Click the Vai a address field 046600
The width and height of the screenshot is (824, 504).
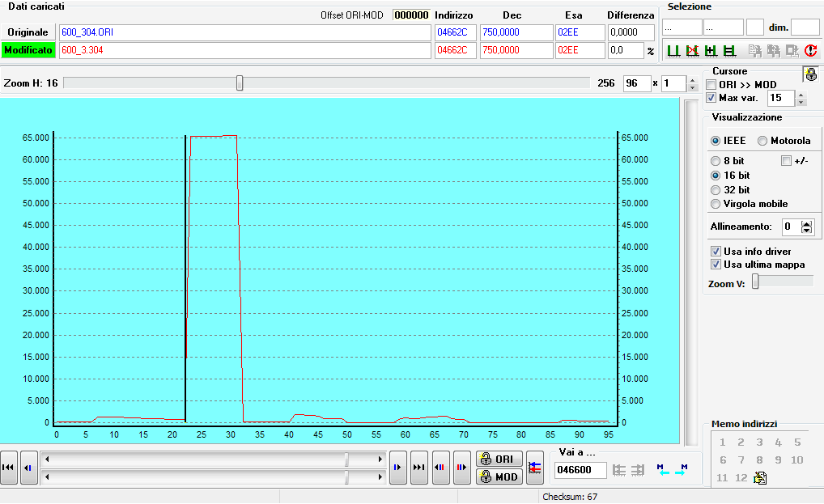(580, 470)
